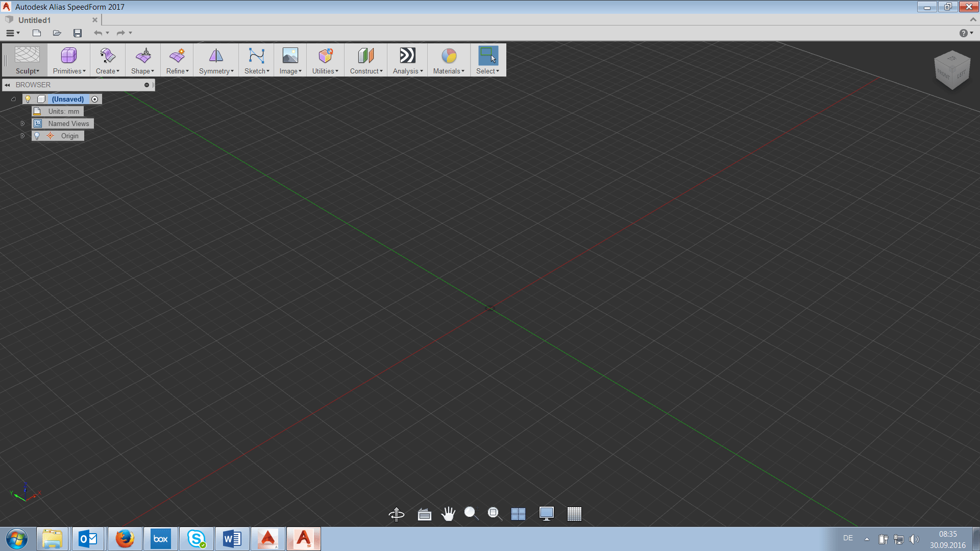Click the Undo button
The image size is (980, 551).
[97, 33]
